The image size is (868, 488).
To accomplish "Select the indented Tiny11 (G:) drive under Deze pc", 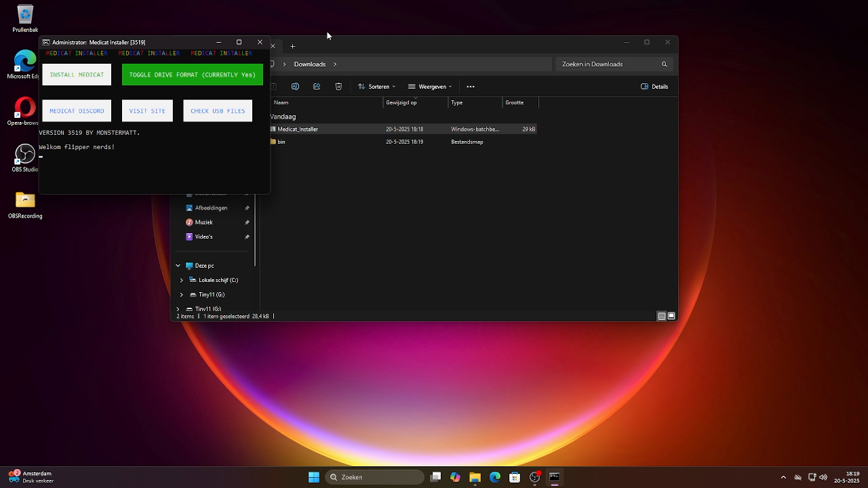I will point(212,295).
